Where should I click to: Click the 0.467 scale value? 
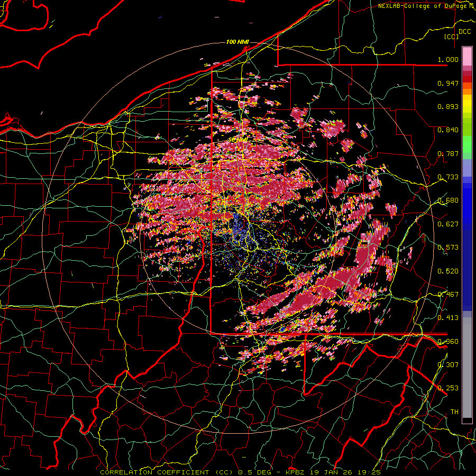[x=448, y=295]
